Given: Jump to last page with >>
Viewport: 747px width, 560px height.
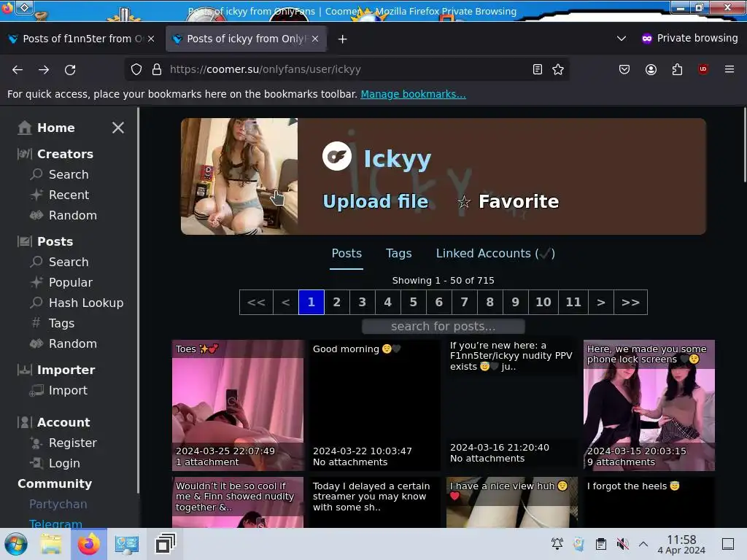Looking at the screenshot, I should [631, 303].
